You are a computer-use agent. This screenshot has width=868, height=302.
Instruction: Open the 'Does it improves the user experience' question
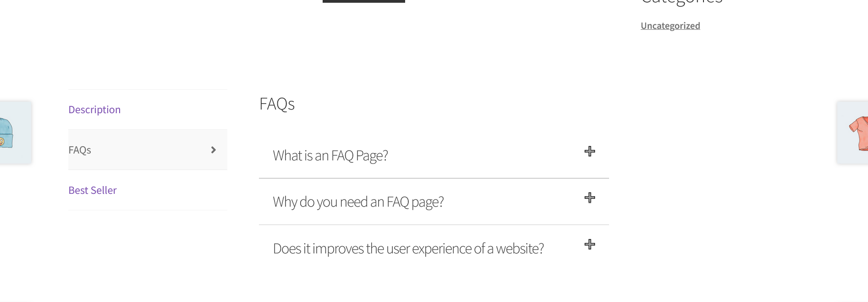[408, 249]
